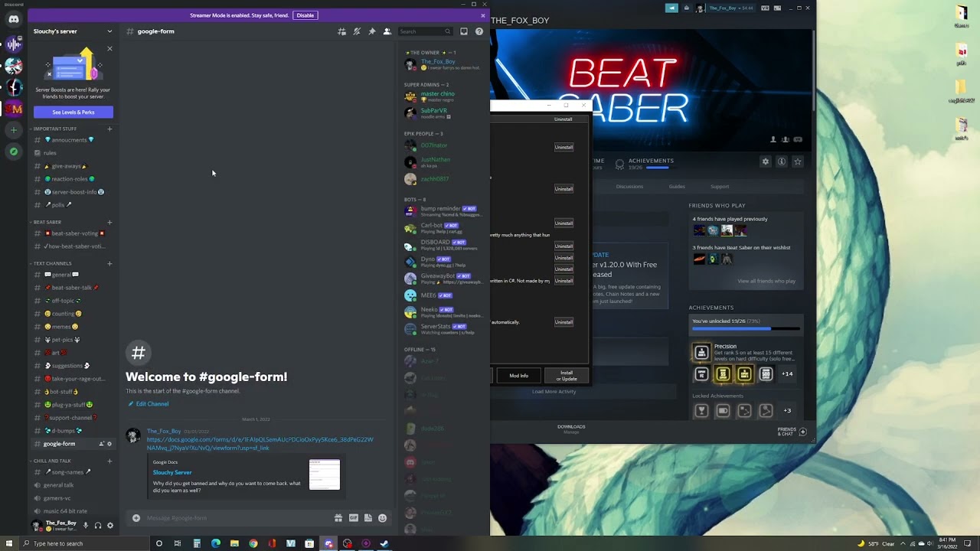Join the general talk voice channel
Screen dimensions: 980x551
[x=73, y=485]
